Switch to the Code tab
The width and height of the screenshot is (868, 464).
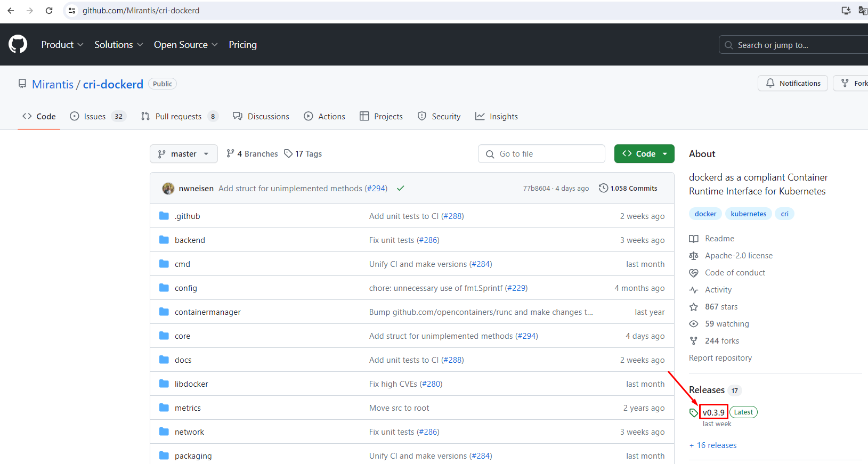pyautogui.click(x=39, y=116)
